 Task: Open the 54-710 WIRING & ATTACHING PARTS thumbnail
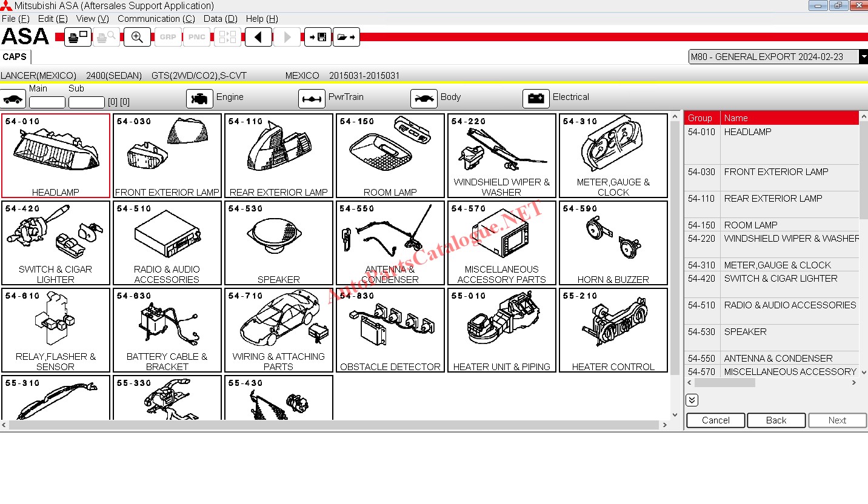click(279, 330)
